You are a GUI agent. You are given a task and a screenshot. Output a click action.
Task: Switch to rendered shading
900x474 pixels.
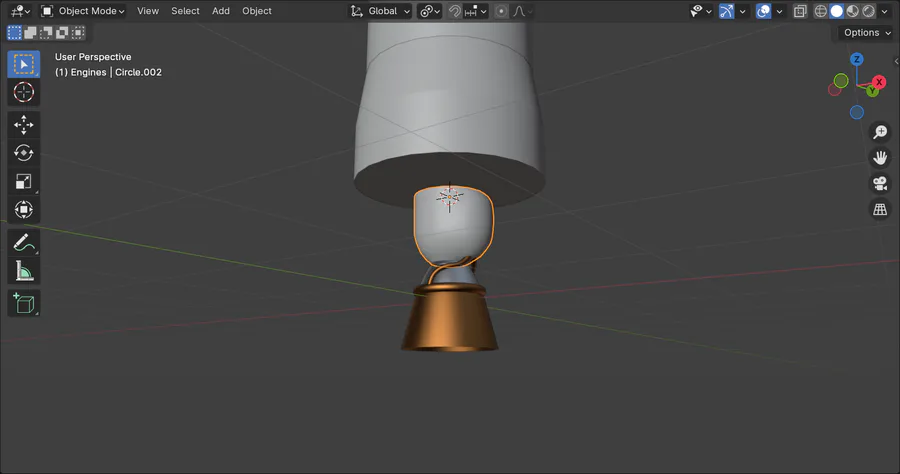tap(868, 11)
